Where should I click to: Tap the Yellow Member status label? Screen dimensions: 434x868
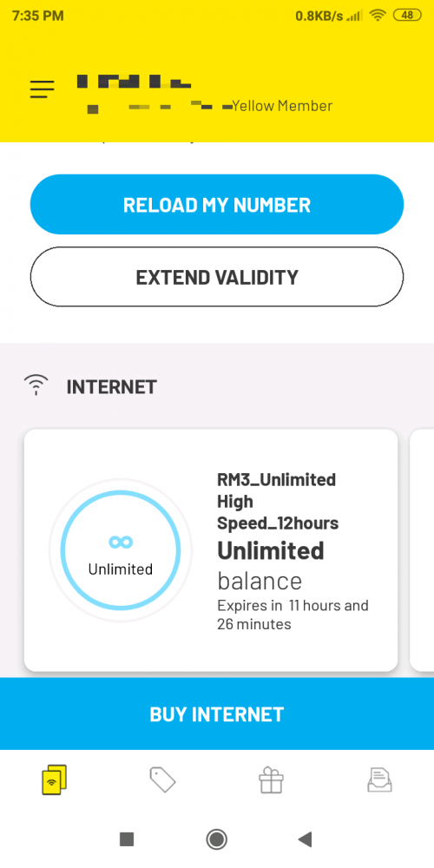click(282, 106)
